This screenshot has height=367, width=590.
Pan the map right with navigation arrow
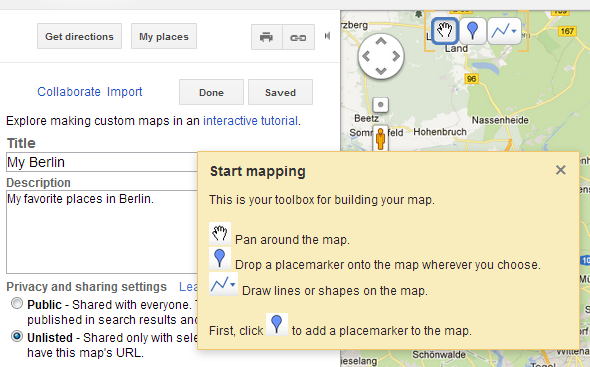click(x=396, y=56)
